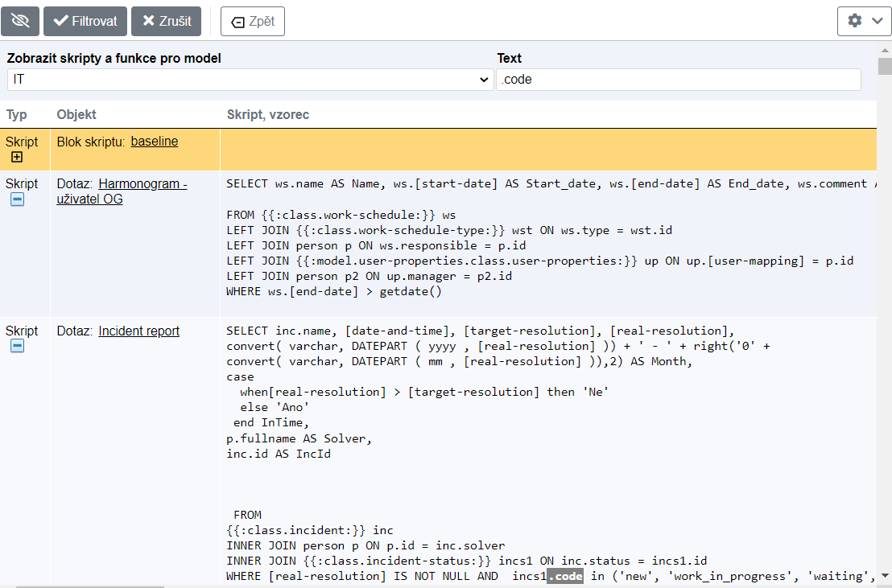Open the Incident report link
The width and height of the screenshot is (892, 588).
(x=138, y=331)
